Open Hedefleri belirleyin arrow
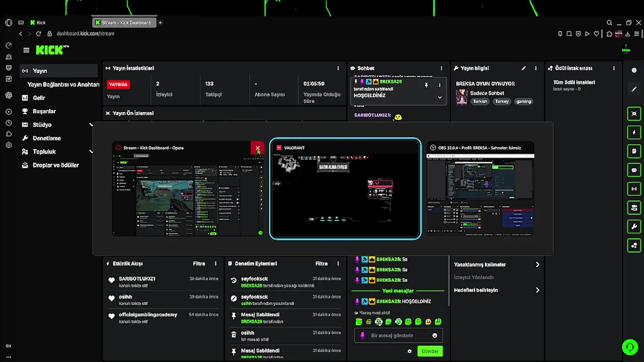Screen dimensions: 644x362 tap(537, 290)
